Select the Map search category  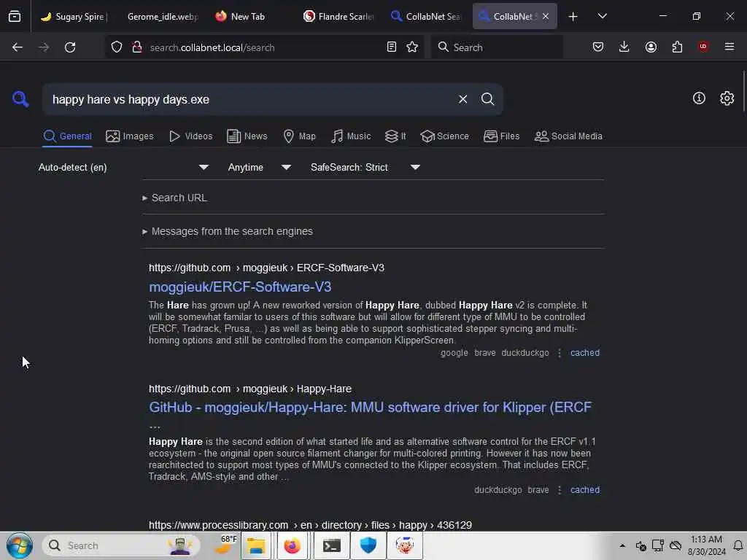pos(299,136)
